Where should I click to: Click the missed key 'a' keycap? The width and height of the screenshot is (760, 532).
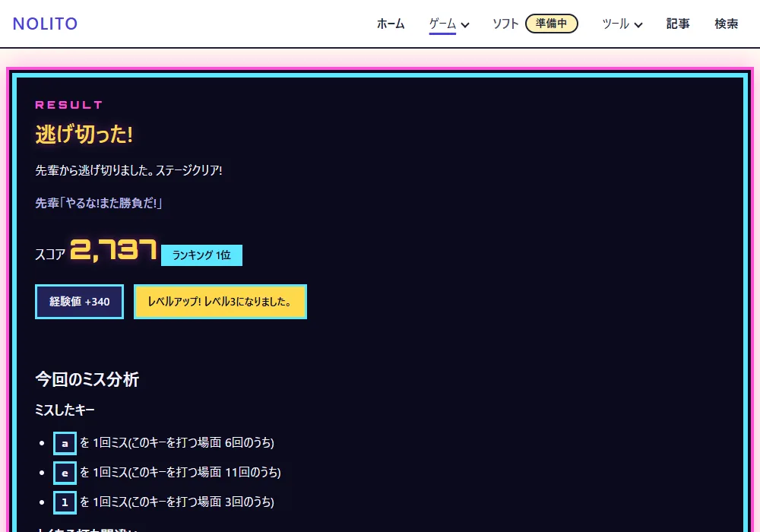click(x=65, y=443)
